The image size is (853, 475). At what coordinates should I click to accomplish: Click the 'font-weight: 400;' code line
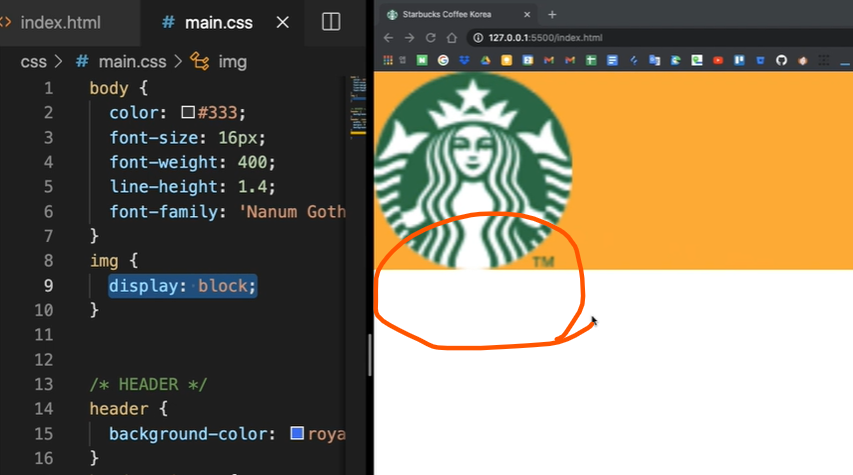193,162
